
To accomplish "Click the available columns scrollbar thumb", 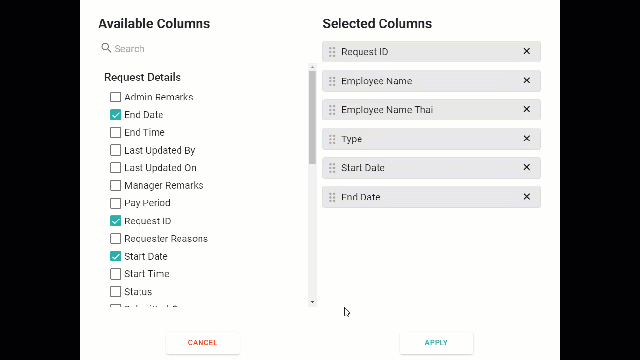I will (x=312, y=118).
